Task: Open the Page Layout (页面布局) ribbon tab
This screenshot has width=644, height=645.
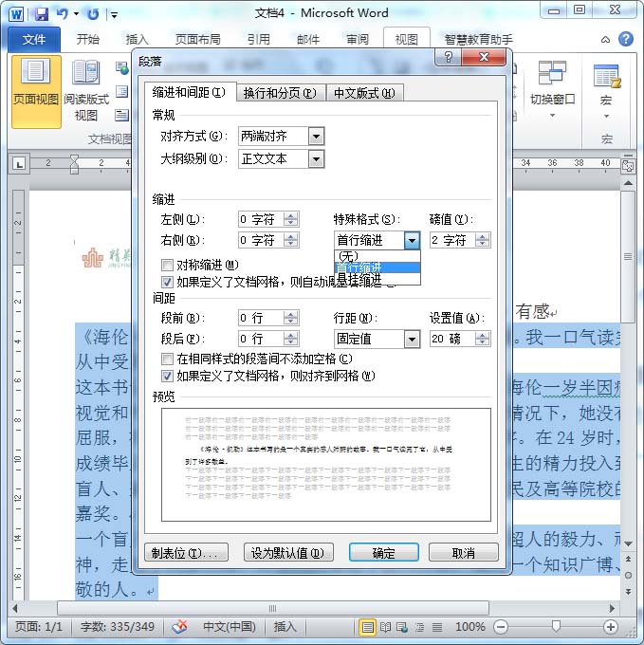Action: [x=198, y=40]
